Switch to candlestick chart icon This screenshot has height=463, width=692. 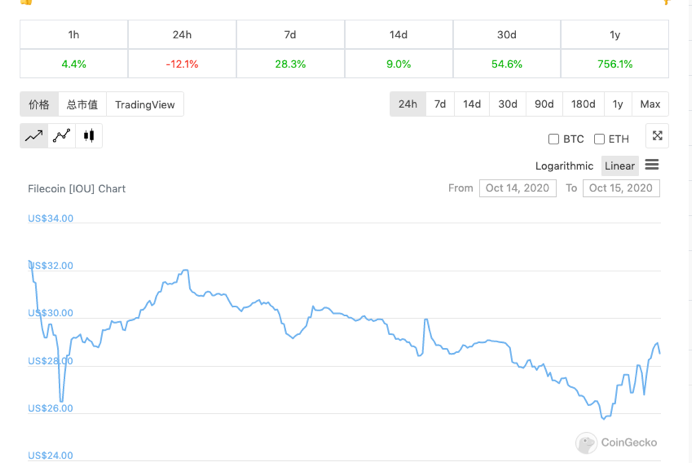[89, 136]
